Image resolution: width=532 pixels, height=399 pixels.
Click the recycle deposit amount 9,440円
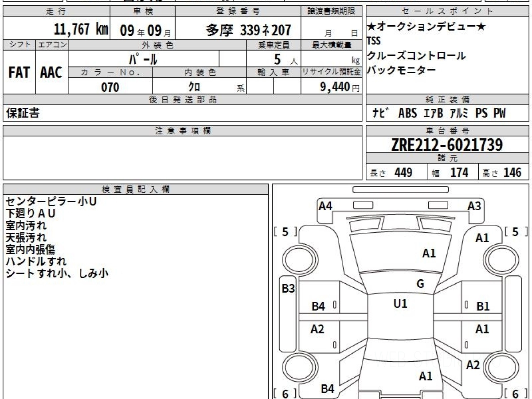click(340, 87)
